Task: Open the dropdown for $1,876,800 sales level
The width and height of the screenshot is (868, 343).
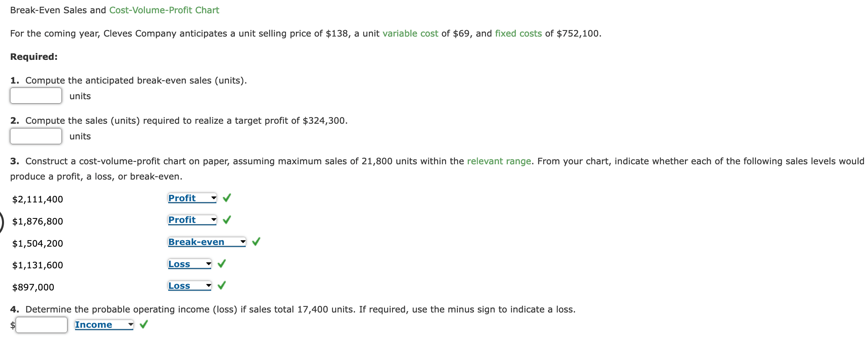Action: 192,220
